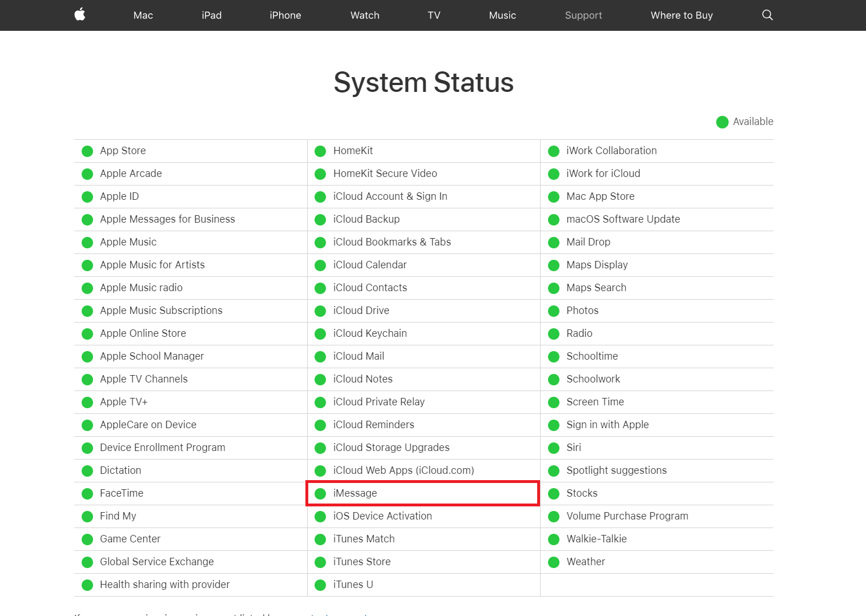Click the System Status heading
The image size is (866, 616).
[x=424, y=82]
